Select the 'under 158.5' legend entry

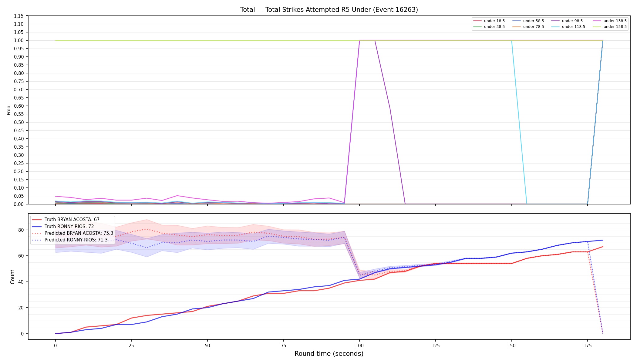(x=610, y=27)
